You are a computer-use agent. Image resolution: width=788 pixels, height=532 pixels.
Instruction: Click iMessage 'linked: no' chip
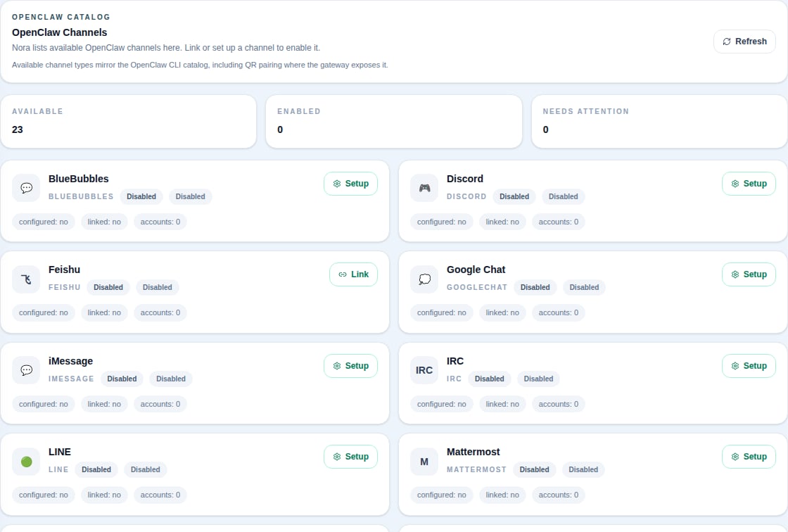tap(104, 405)
